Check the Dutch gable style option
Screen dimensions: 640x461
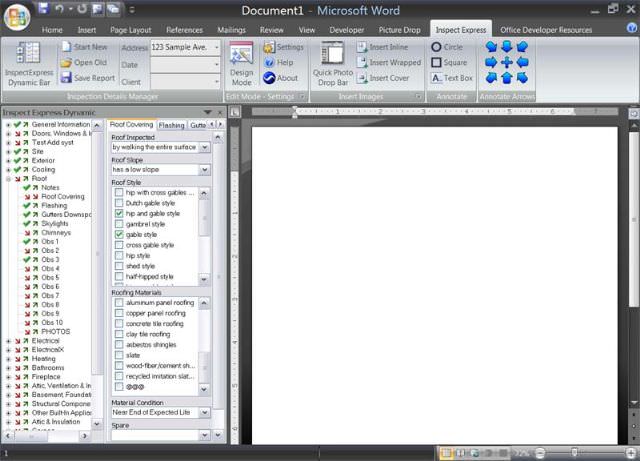(x=119, y=203)
